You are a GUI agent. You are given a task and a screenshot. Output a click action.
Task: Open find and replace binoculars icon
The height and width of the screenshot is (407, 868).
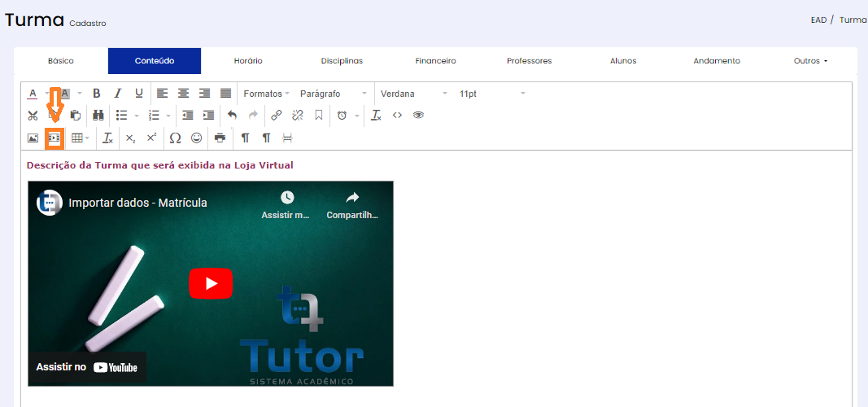coord(98,115)
